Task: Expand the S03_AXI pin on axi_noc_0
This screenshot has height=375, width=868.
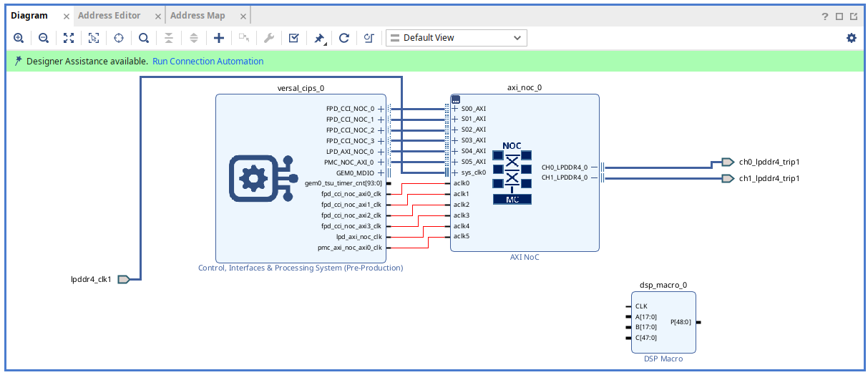Action: 455,140
